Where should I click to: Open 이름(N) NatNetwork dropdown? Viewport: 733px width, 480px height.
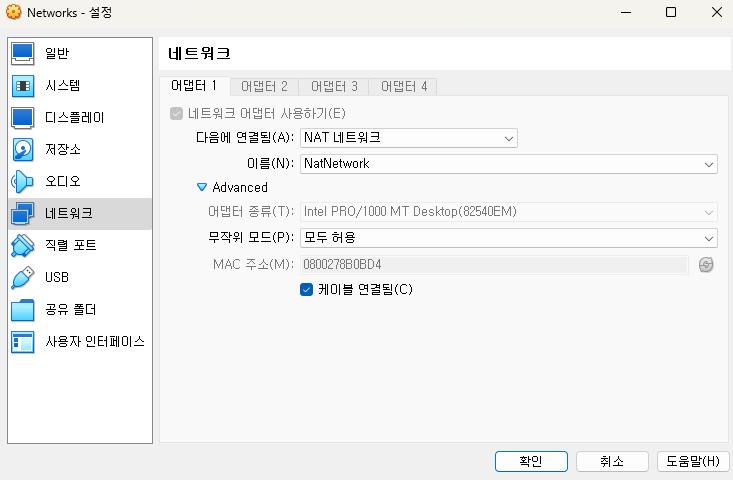509,164
